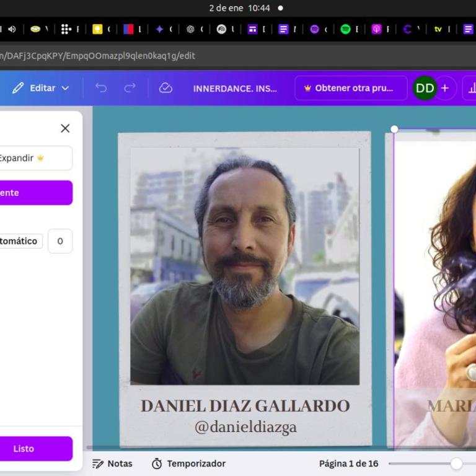Click the Undo arrow in the toolbar
Screen dimensions: 476x476
click(x=101, y=88)
